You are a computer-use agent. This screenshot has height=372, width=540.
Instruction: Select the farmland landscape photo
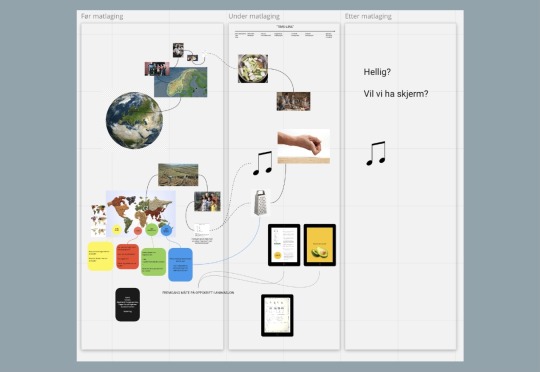pyautogui.click(x=178, y=175)
